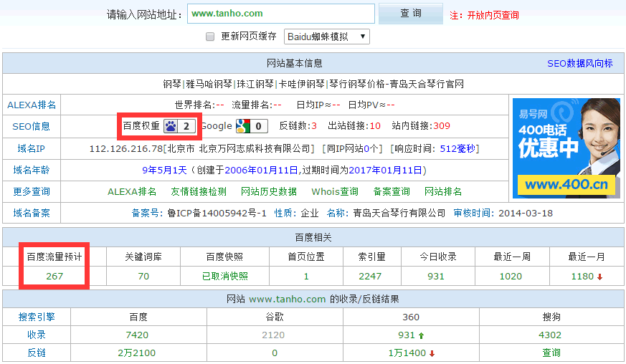Click the 备案号 鲁ICP备14005942号-1 text
This screenshot has width=626, height=364.
click(217, 213)
